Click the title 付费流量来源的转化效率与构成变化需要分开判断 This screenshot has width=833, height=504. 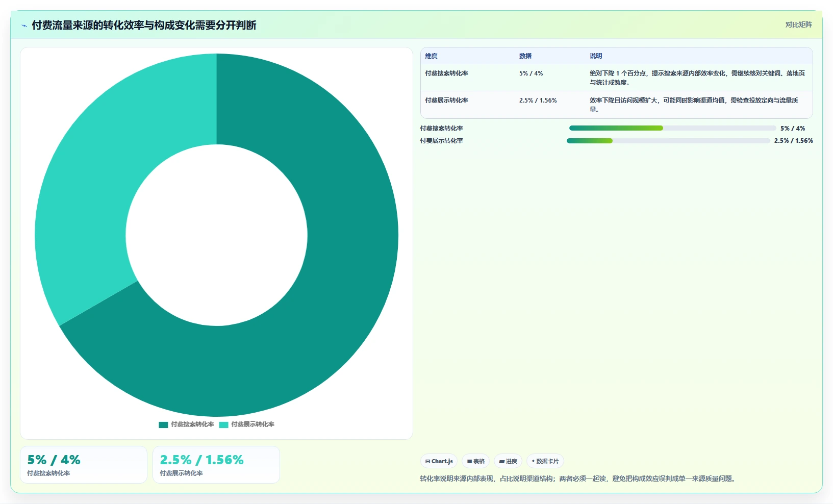click(144, 25)
